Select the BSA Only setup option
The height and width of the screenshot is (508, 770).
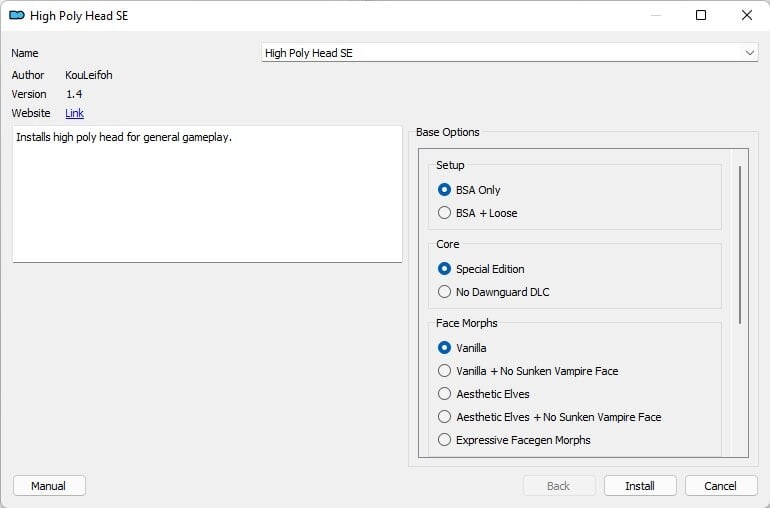click(x=468, y=190)
